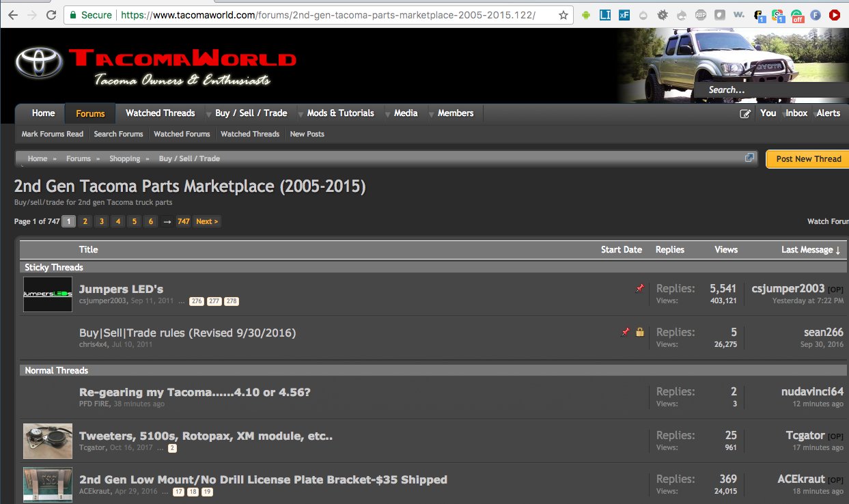Viewport: 849px width, 504px height.
Task: Open the Watched Forums sub-link
Action: [182, 134]
